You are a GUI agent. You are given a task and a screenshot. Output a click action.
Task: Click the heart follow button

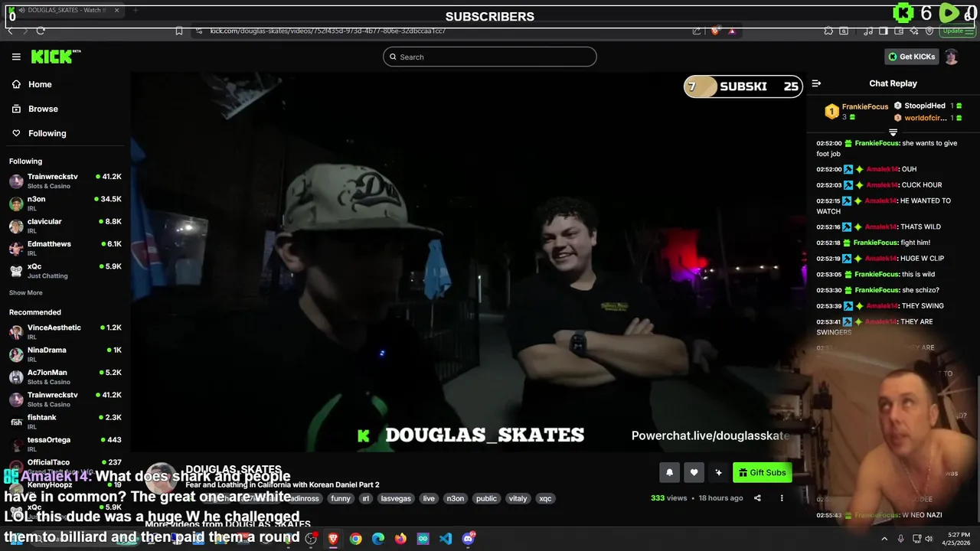pos(694,472)
